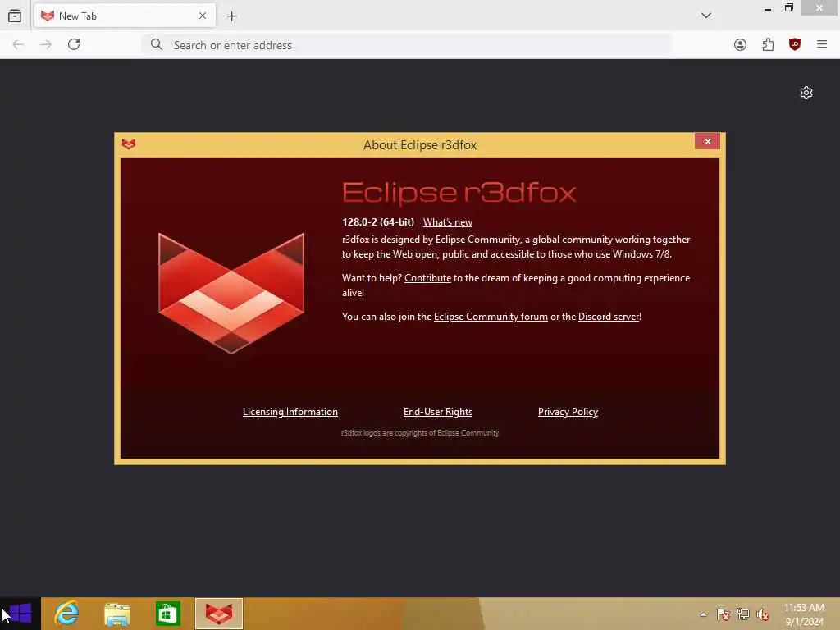Open the hamburger application menu
Viewport: 840px width, 630px height.
tap(822, 44)
